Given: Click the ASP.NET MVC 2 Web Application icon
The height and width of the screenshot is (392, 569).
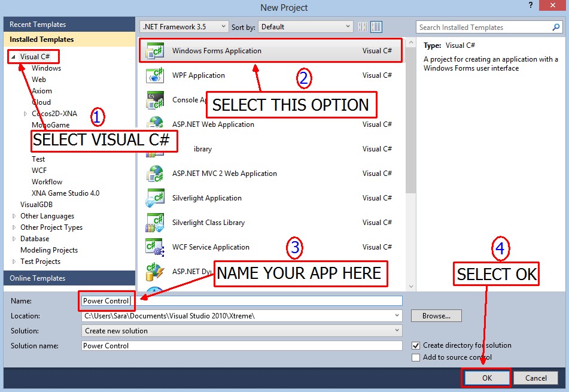Looking at the screenshot, I should [x=155, y=174].
